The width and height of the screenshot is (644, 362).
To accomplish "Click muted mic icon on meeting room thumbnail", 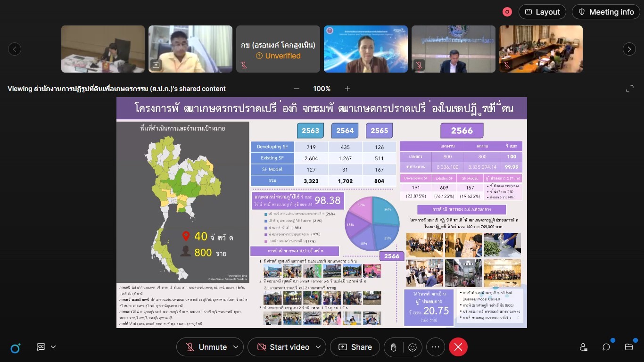I will coord(507,65).
